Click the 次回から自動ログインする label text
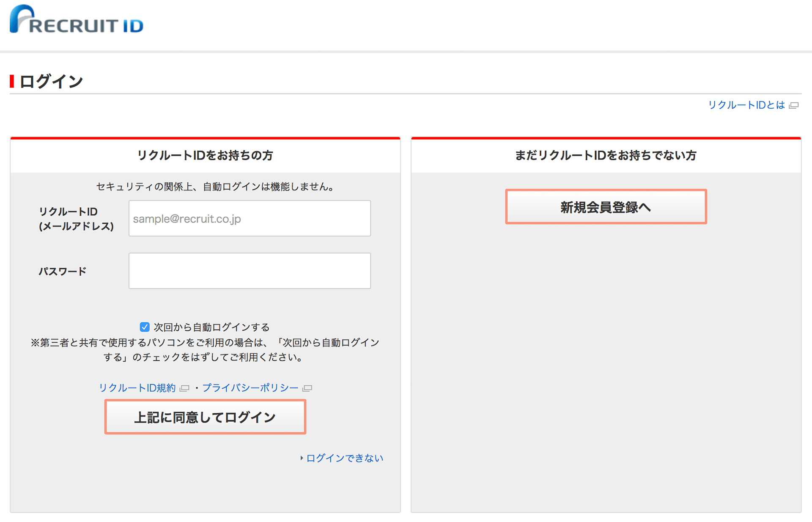The image size is (812, 522). [211, 327]
